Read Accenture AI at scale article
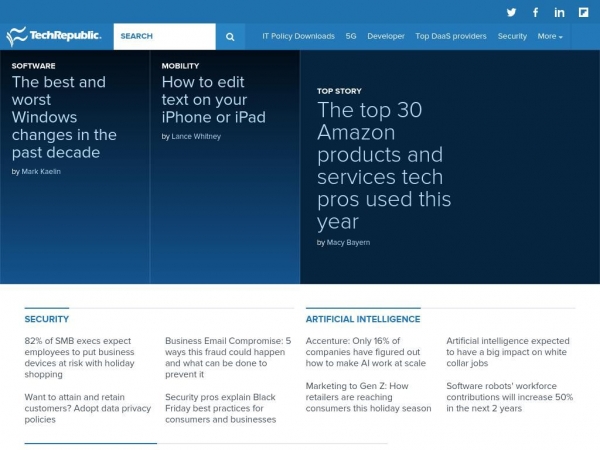The image size is (600, 450). click(365, 352)
